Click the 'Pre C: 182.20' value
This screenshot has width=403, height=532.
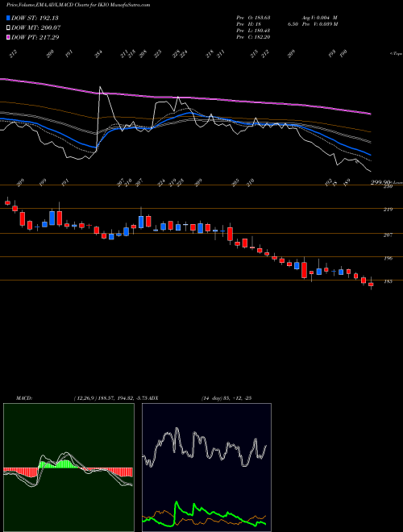253,37
